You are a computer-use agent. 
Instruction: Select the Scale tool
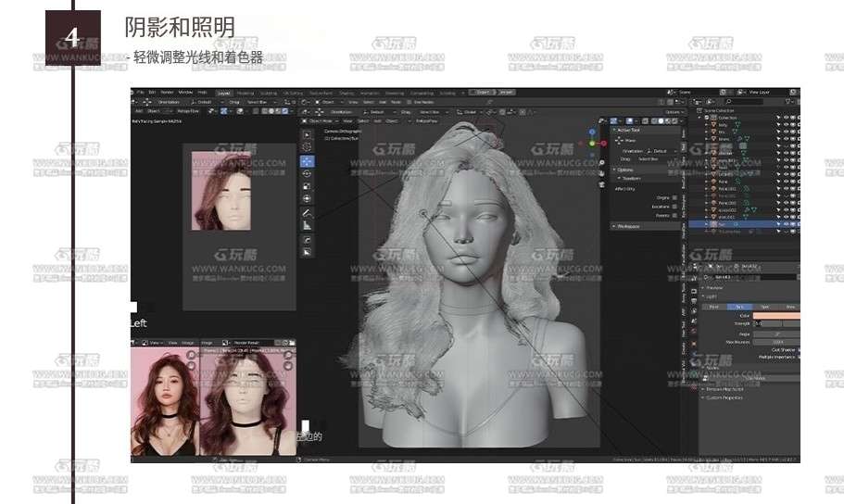tap(307, 186)
